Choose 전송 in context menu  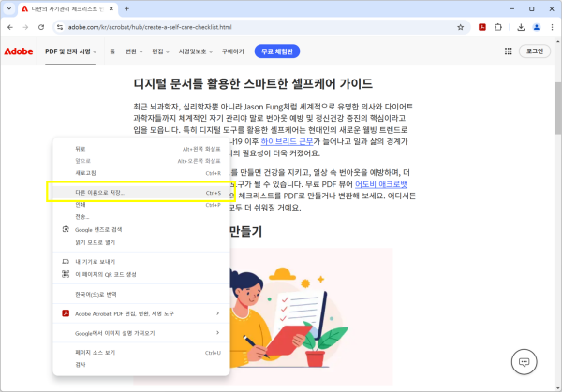point(141,217)
